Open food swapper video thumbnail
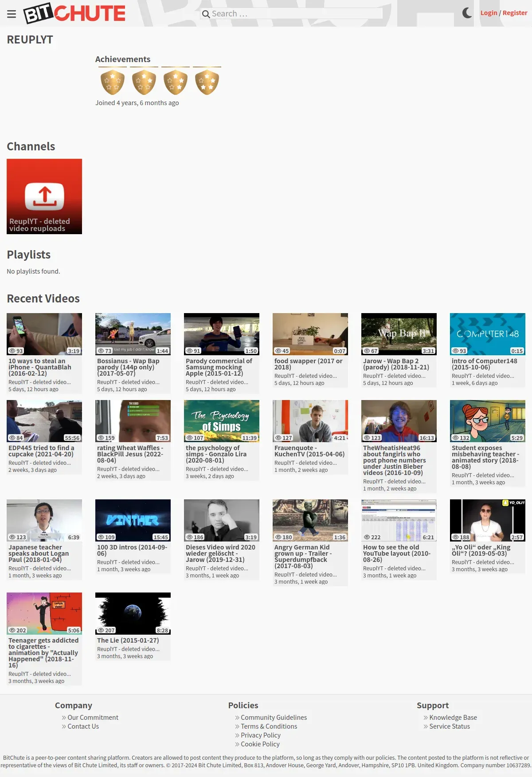Image resolution: width=532 pixels, height=777 pixels. (310, 334)
